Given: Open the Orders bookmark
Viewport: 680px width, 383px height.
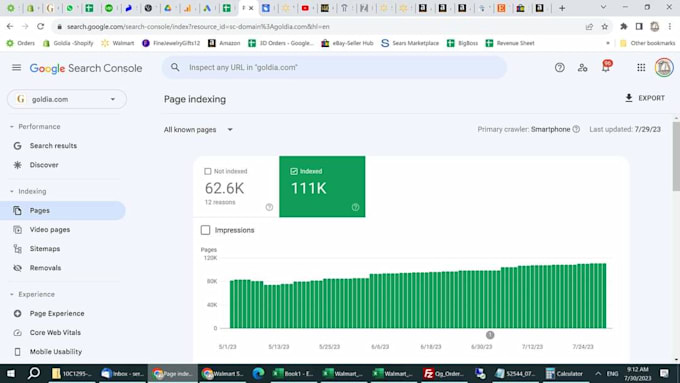Looking at the screenshot, I should click(20, 43).
